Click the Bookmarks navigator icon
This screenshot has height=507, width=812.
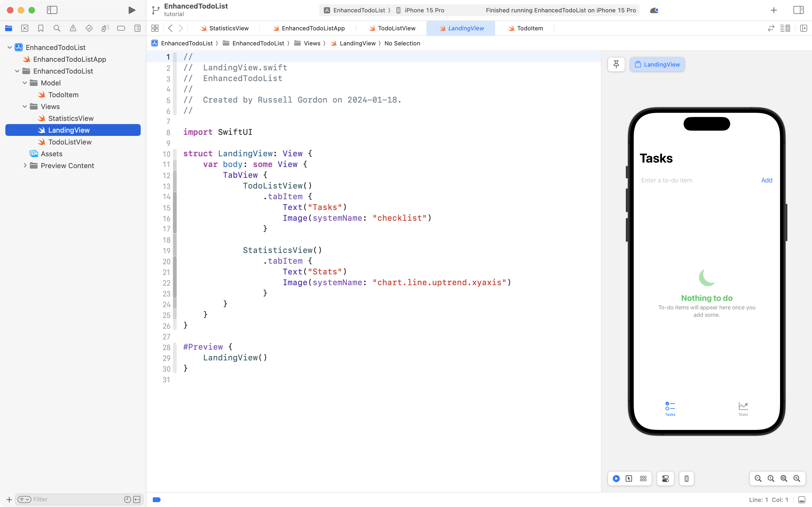tap(41, 28)
